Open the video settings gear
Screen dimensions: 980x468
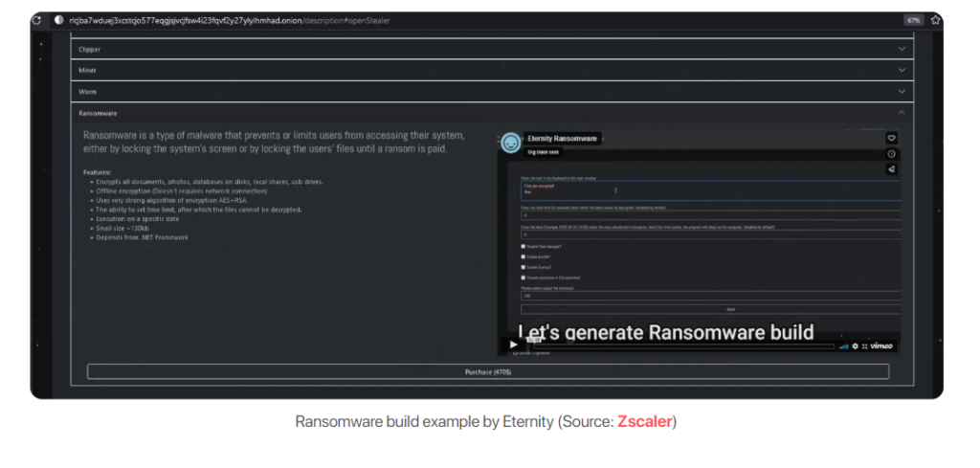[x=855, y=346]
